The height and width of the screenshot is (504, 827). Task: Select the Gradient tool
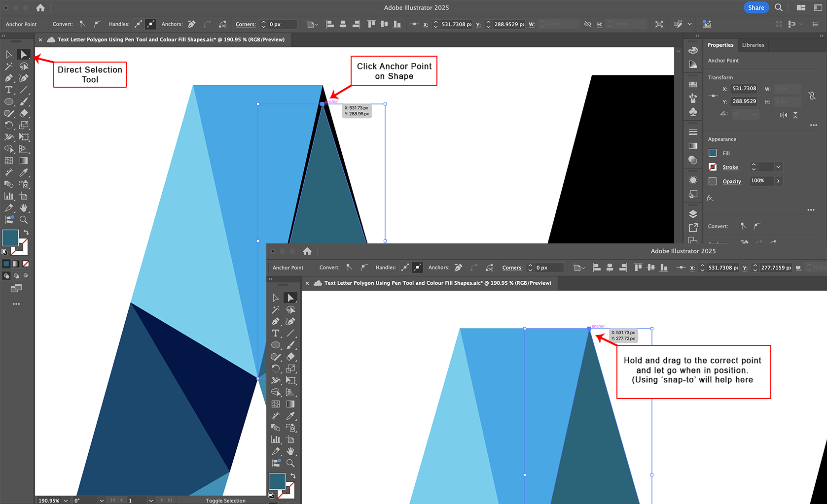24,161
